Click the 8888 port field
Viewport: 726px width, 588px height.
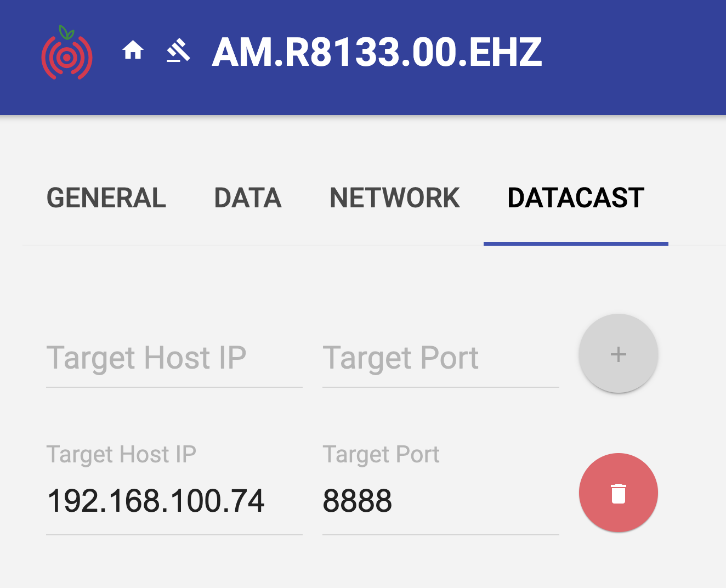pos(440,501)
